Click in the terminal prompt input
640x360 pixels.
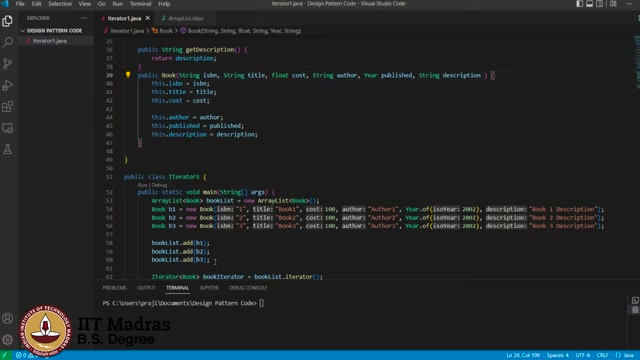coord(262,303)
